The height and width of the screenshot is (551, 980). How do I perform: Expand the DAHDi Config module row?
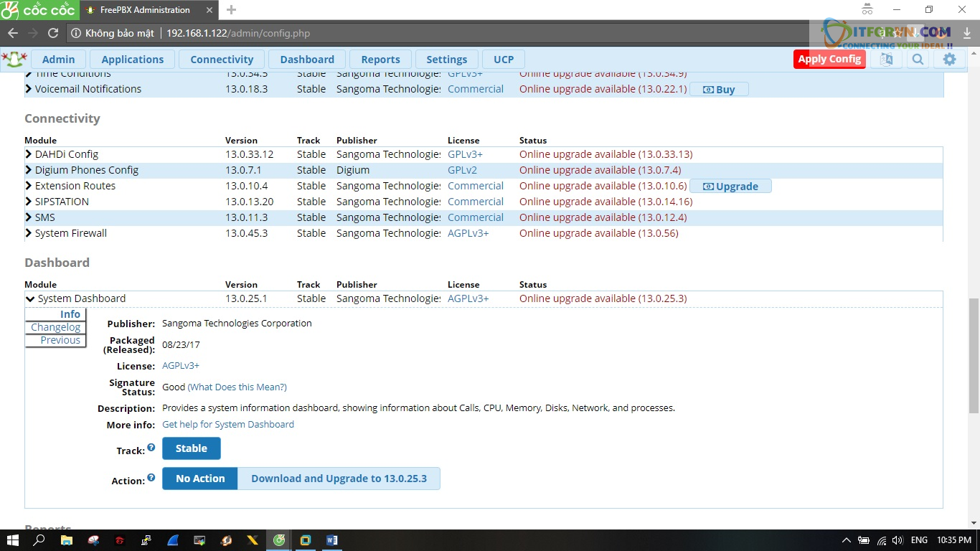[29, 154]
